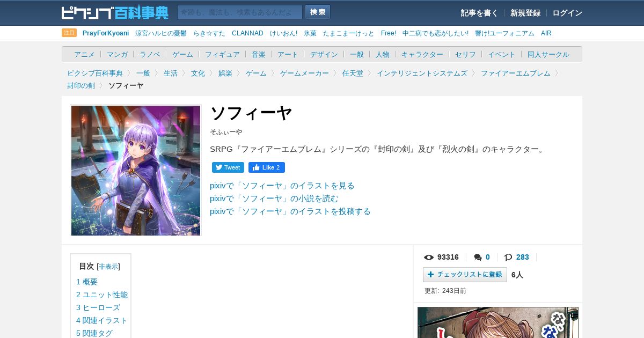Open the Free! tag
This screenshot has width=644, height=338.
(389, 33)
